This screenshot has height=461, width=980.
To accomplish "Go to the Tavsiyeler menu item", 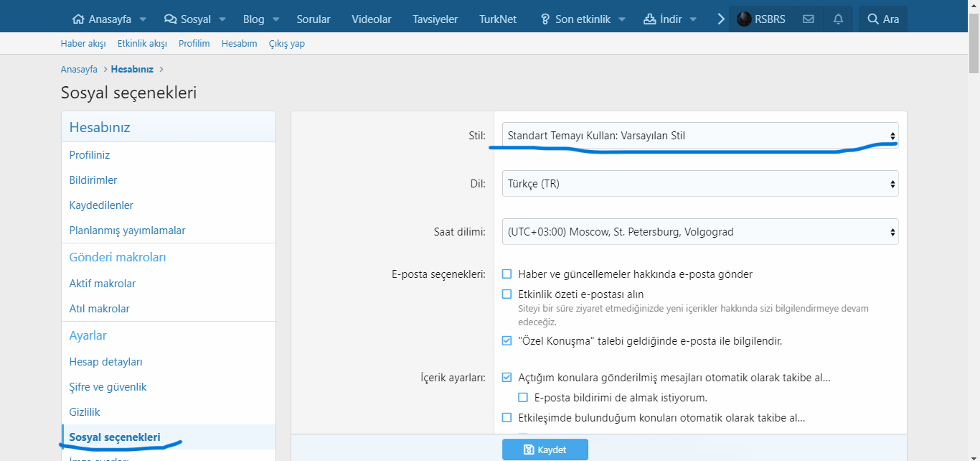I will [x=435, y=19].
